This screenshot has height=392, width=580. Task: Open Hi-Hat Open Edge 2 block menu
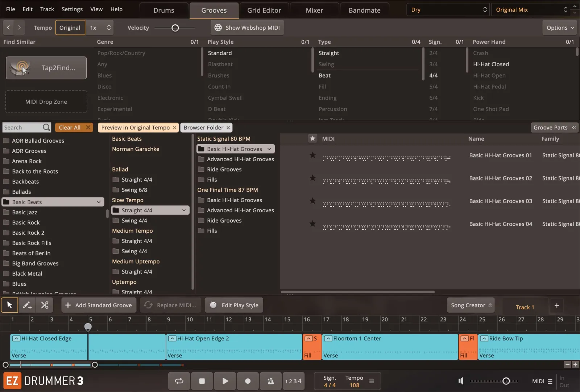[x=172, y=338]
